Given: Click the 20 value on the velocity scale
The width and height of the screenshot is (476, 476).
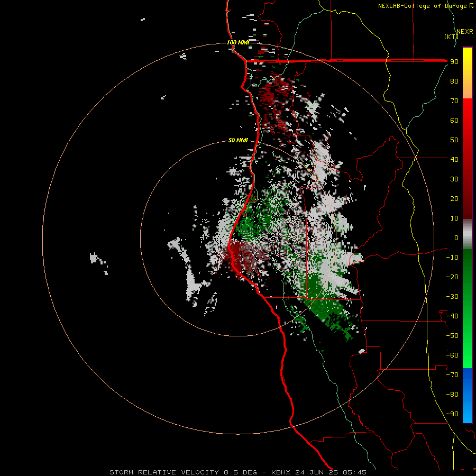Looking at the screenshot, I should pos(454,199).
